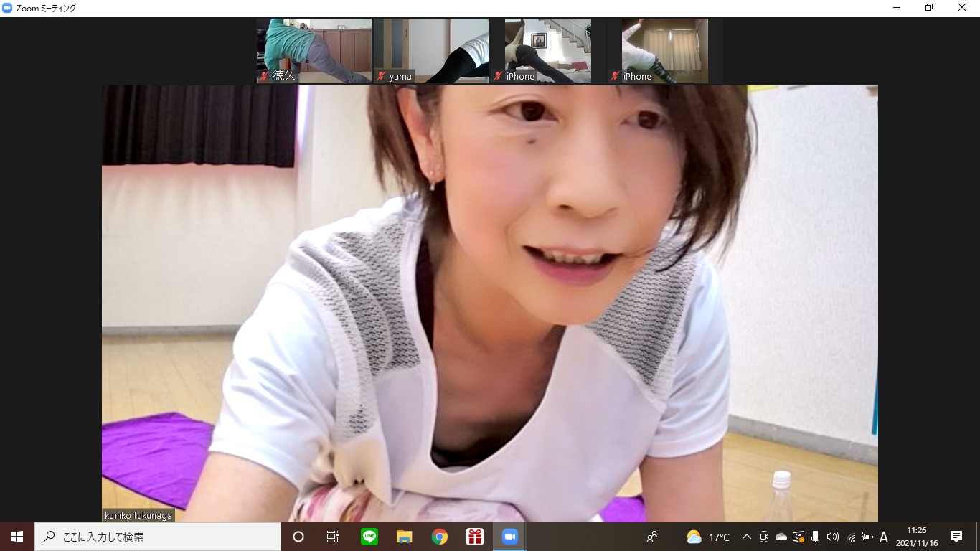
Task: Click the kuniko fukunaga name label
Action: tap(138, 515)
